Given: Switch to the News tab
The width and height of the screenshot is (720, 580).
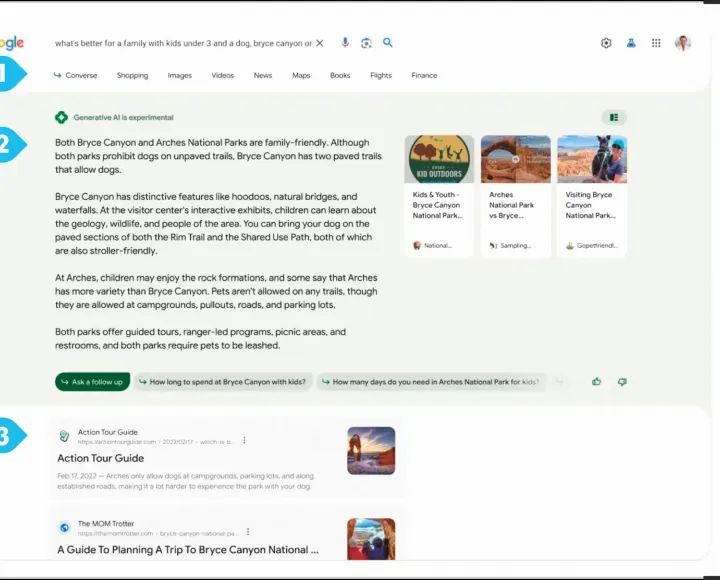Looking at the screenshot, I should pos(263,75).
